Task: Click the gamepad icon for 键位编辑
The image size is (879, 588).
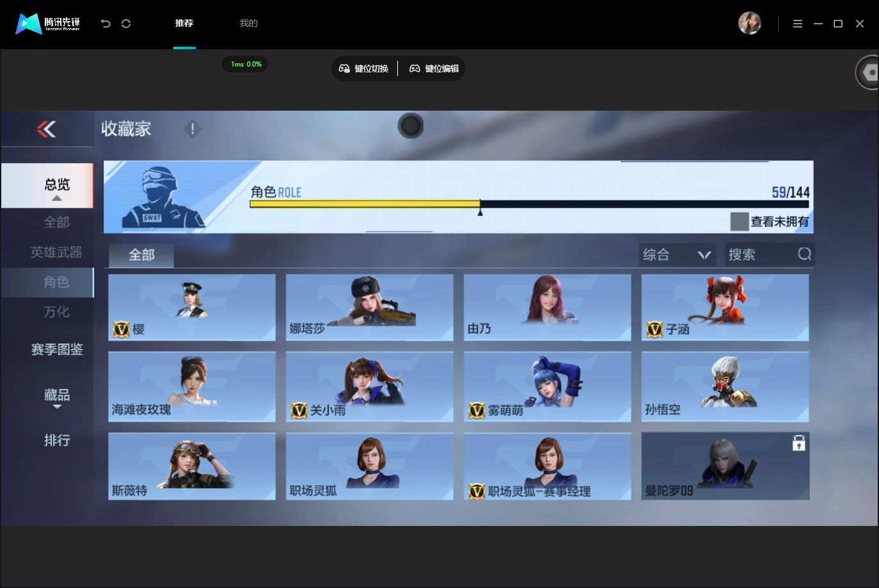Action: (415, 68)
